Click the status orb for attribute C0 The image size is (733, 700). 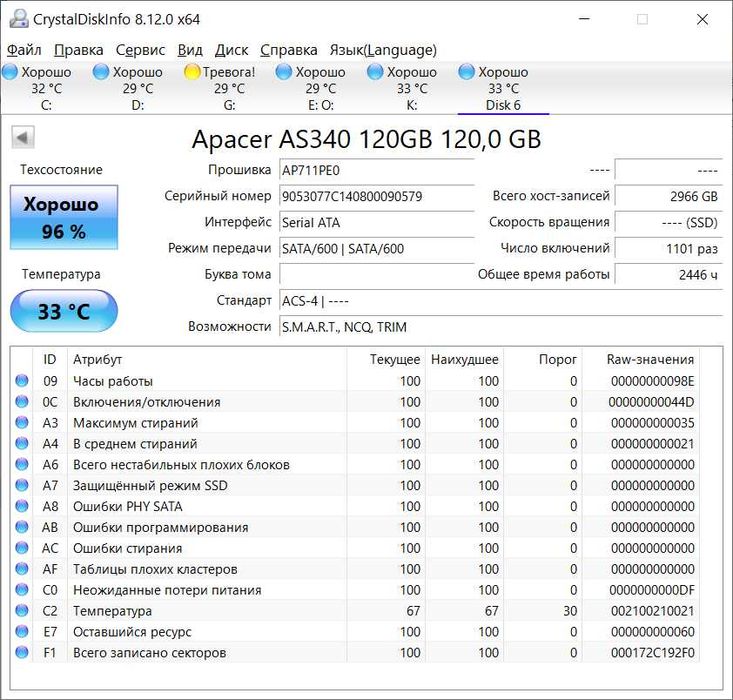pos(22,590)
